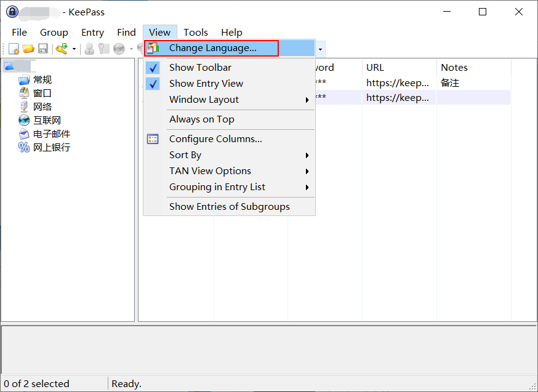
Task: Click the Notes column header
Action: pos(474,67)
